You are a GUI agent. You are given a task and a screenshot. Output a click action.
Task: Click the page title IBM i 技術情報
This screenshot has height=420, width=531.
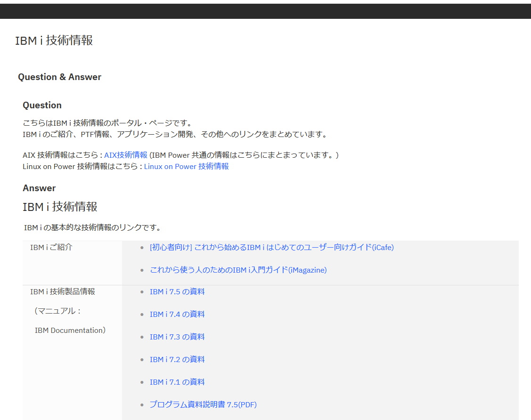pos(54,40)
